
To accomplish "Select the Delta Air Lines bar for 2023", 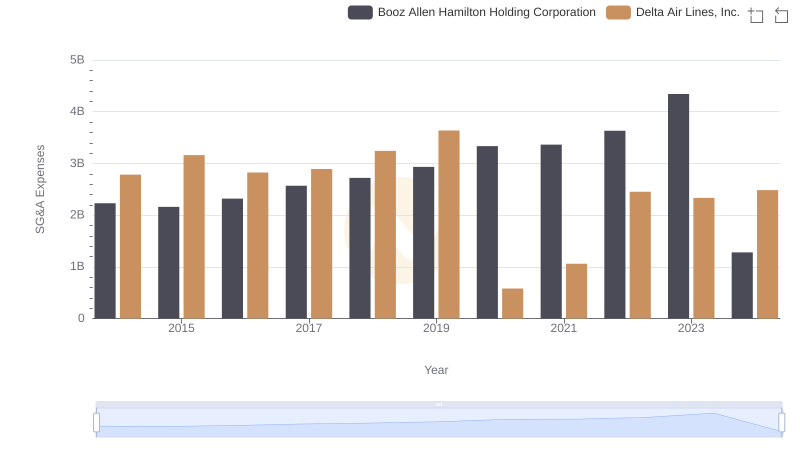I will [704, 259].
